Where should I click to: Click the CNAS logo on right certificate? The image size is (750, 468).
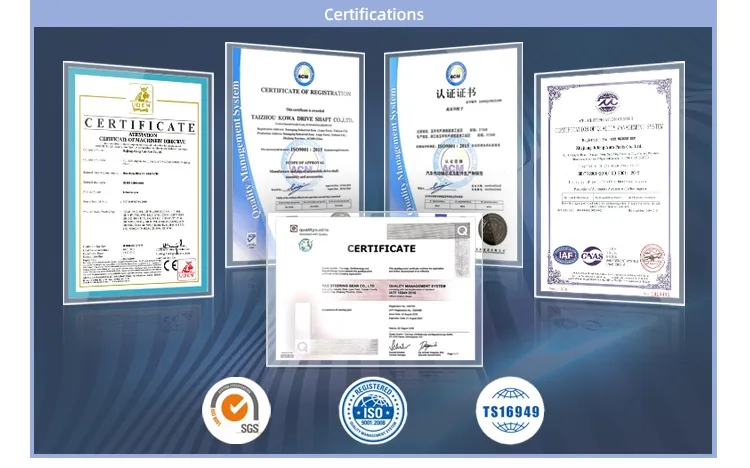pyautogui.click(x=591, y=258)
